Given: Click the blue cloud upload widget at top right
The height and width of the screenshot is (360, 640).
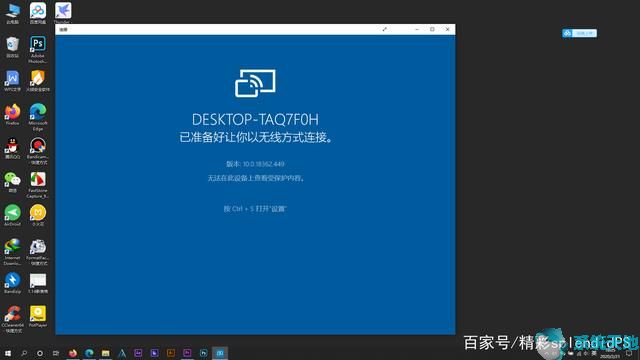Looking at the screenshot, I should [x=579, y=33].
